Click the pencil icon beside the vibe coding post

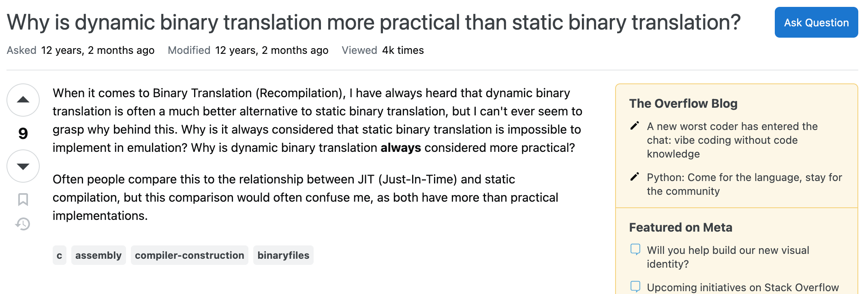click(635, 126)
